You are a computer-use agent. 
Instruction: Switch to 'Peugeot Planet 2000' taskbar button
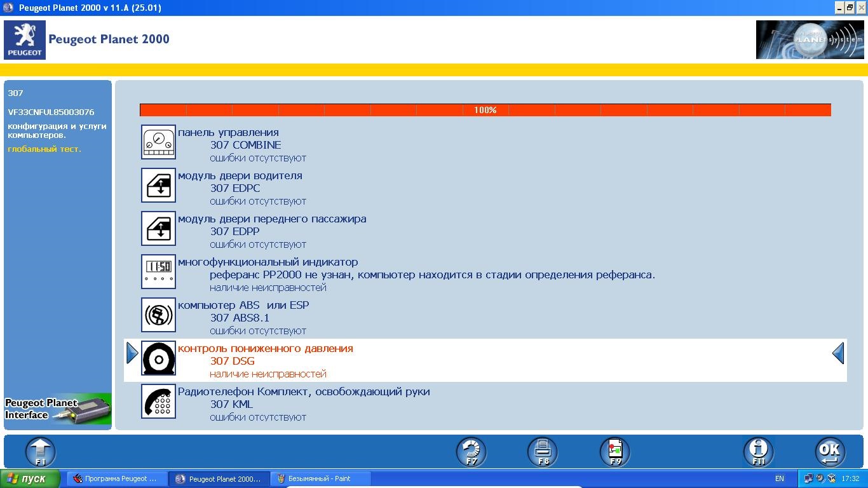click(x=219, y=478)
